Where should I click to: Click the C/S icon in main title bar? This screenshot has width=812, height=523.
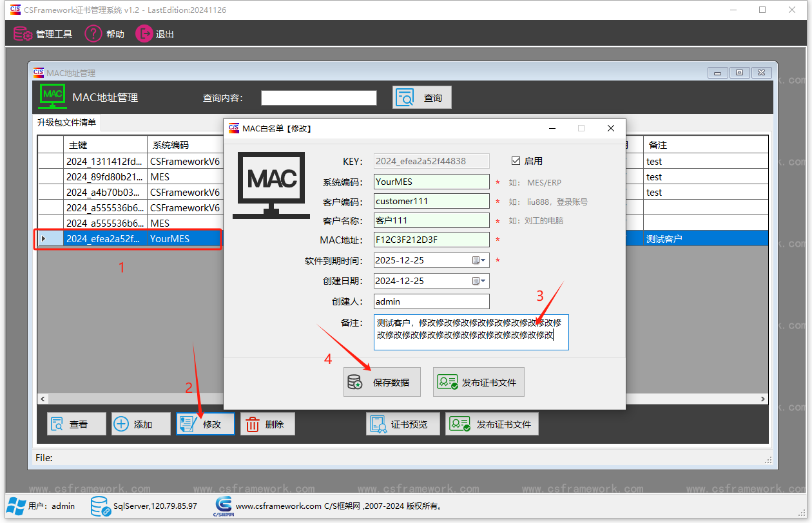point(15,10)
